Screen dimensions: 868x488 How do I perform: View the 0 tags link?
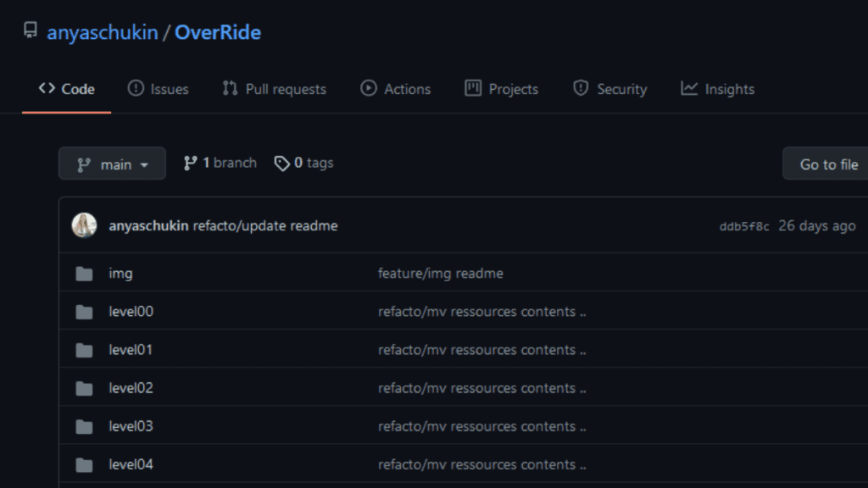(304, 163)
